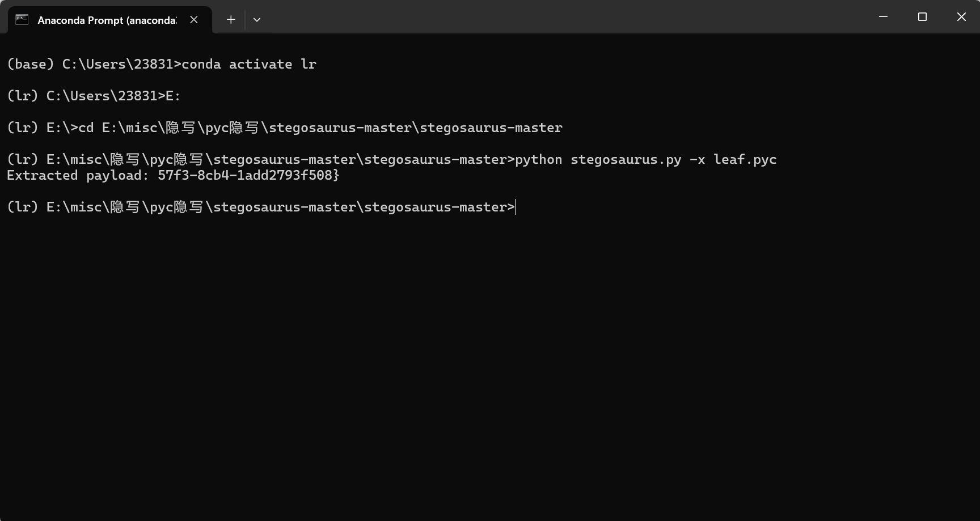The height and width of the screenshot is (521, 980).
Task: Click the terminal icon on Anaconda Prompt tab
Action: 22,20
